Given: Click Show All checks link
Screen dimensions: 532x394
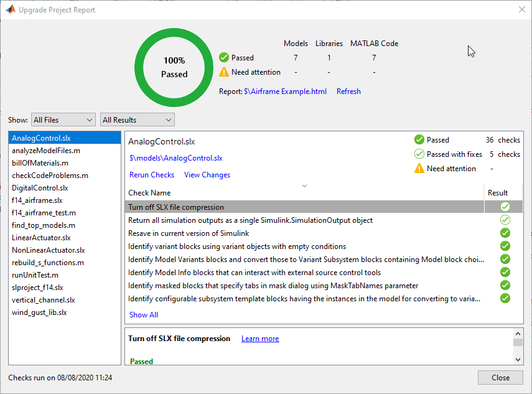Looking at the screenshot, I should pos(144,315).
